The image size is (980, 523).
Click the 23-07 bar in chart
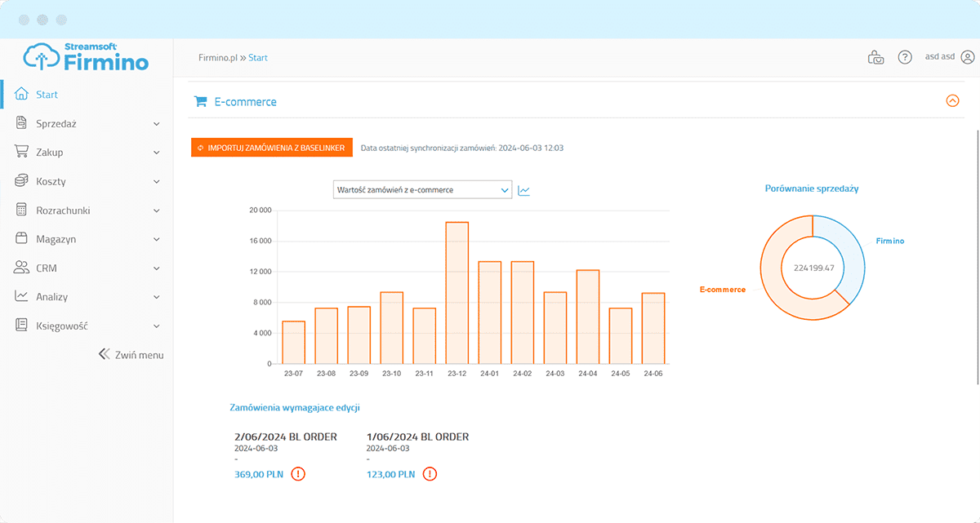tap(294, 343)
